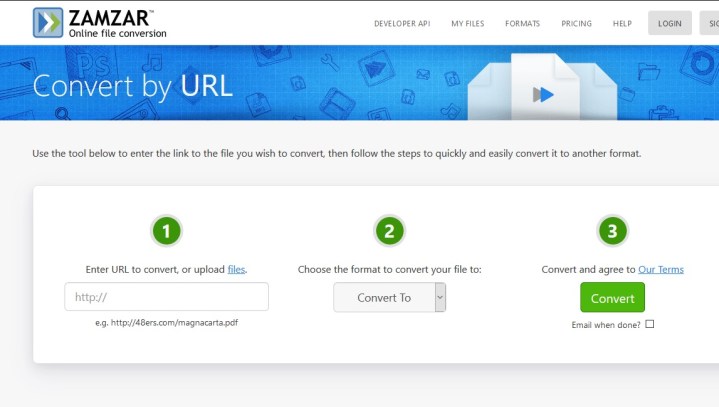Image resolution: width=719 pixels, height=407 pixels.
Task: Open the Our Terms link
Action: point(661,269)
